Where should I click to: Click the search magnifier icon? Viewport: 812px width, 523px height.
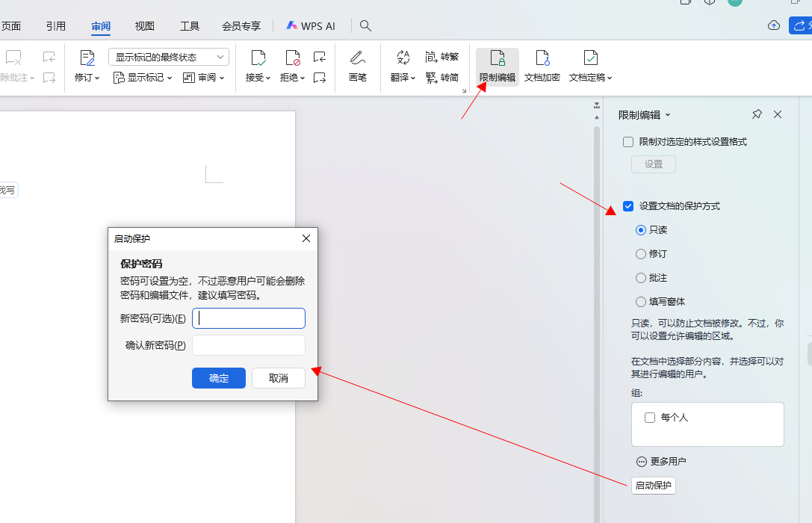(x=365, y=26)
